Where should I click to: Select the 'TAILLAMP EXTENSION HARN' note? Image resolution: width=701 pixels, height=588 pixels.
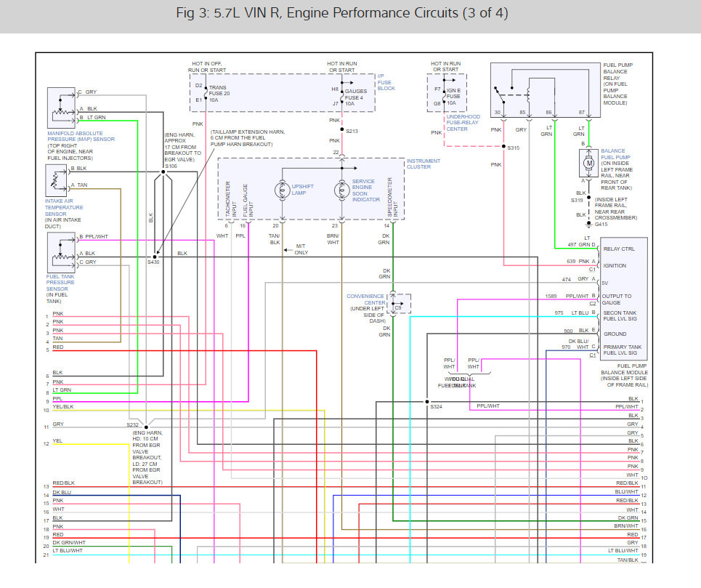point(248,137)
